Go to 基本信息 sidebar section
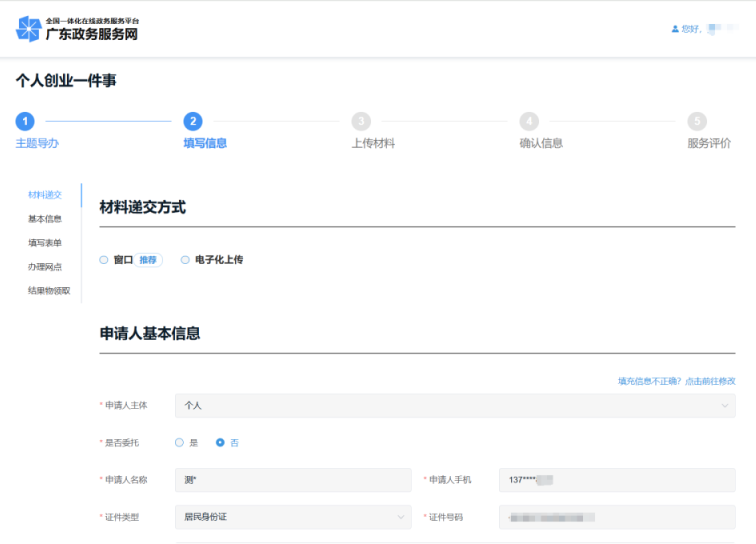Screen dimensions: 756x544 pos(45,219)
